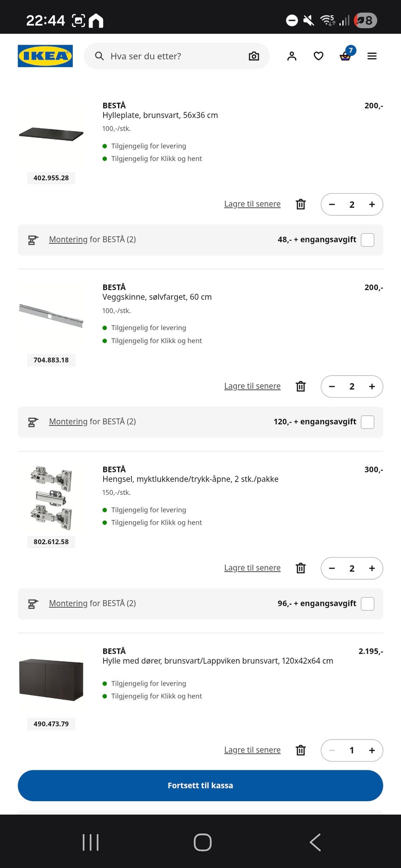Open the shopping basket with 7 items
Image resolution: width=401 pixels, height=868 pixels.
345,55
